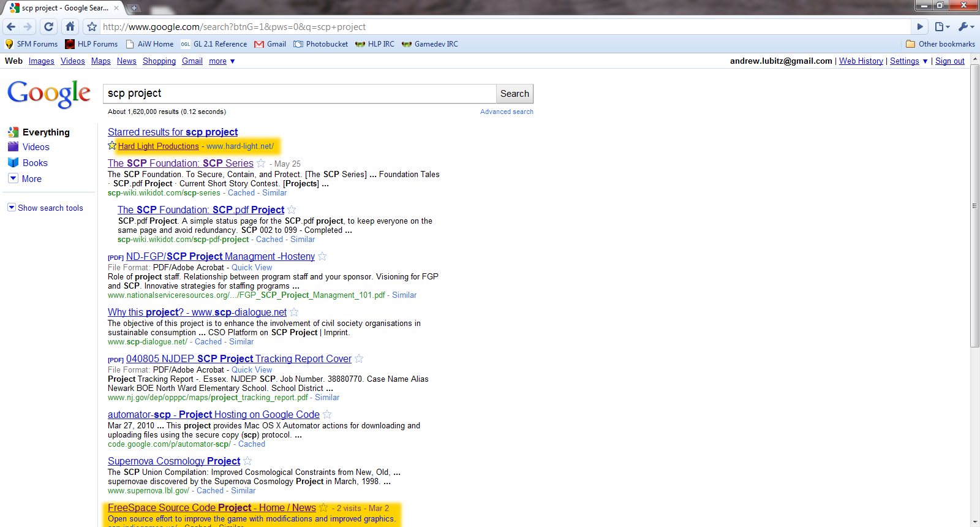Click the vertical scrollbar thumb
The height and width of the screenshot is (527, 980).
[x=975, y=206]
